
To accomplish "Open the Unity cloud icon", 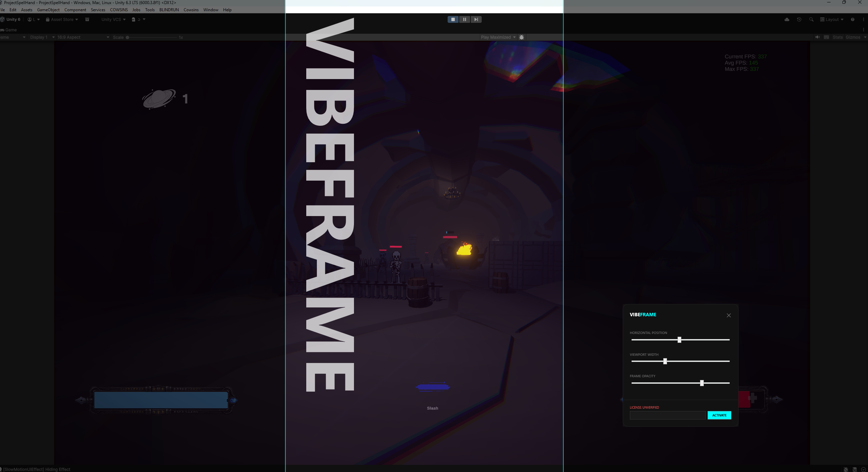I will [x=787, y=19].
